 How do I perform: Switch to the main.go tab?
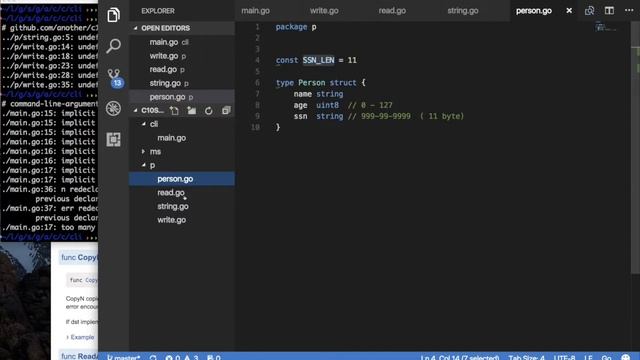coord(255,11)
